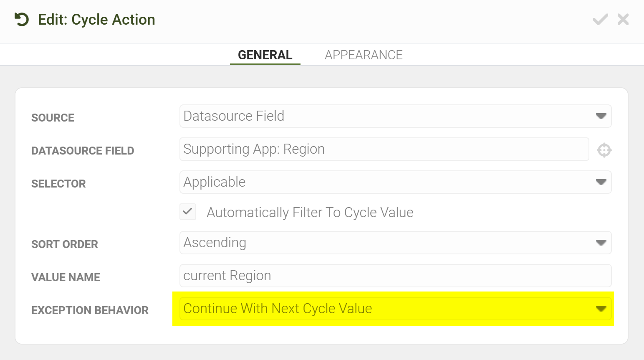Open the Selector dropdown set to Applicable
Viewport: 644px width, 360px height.
395,182
